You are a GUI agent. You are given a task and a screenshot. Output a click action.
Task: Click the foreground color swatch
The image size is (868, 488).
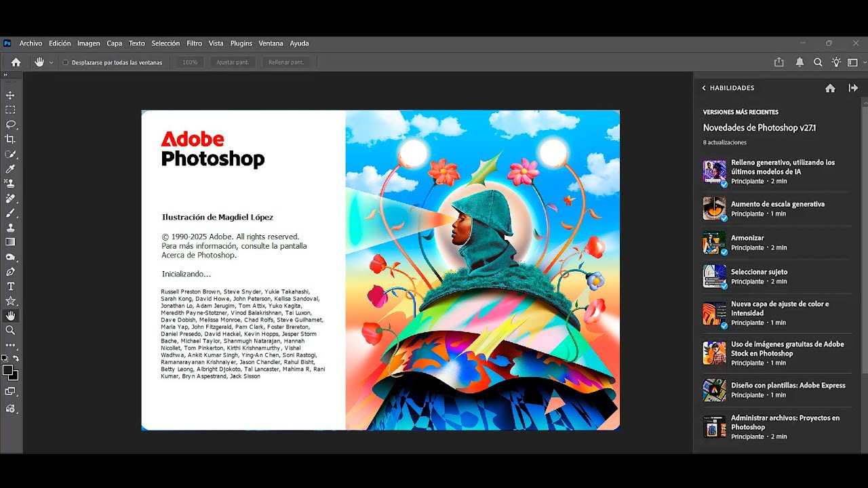coord(7,370)
